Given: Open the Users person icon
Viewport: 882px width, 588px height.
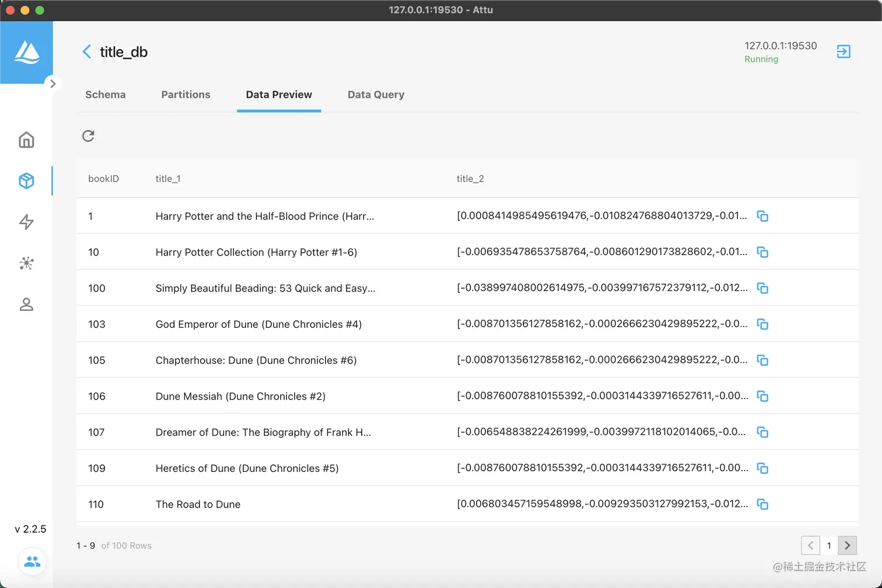Looking at the screenshot, I should (x=26, y=304).
